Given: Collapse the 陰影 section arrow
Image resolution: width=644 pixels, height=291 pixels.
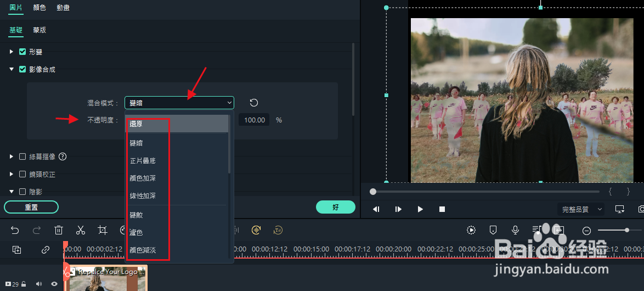Looking at the screenshot, I should [12, 191].
